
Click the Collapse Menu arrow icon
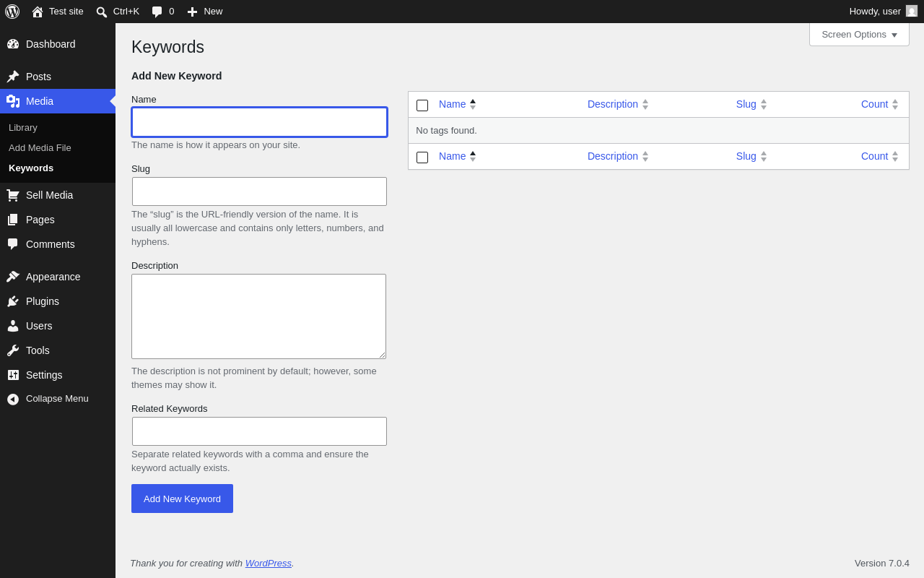[13, 399]
